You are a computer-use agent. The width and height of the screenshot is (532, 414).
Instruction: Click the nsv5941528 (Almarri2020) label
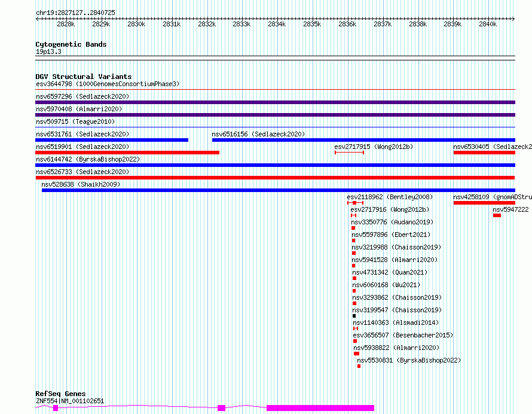(x=395, y=260)
